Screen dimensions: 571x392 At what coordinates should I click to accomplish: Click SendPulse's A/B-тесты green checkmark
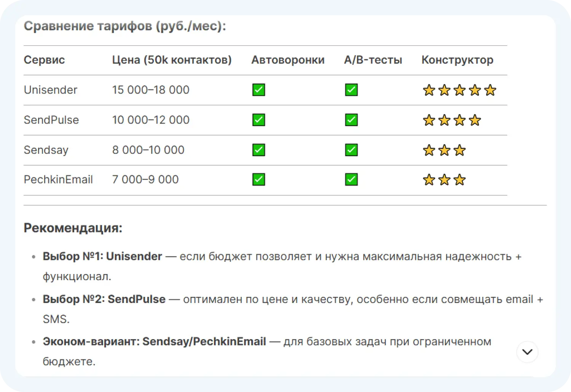coord(351,120)
